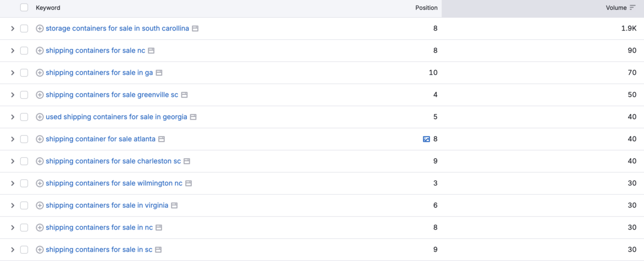Add shipping containers for sale in virginia

[40, 205]
